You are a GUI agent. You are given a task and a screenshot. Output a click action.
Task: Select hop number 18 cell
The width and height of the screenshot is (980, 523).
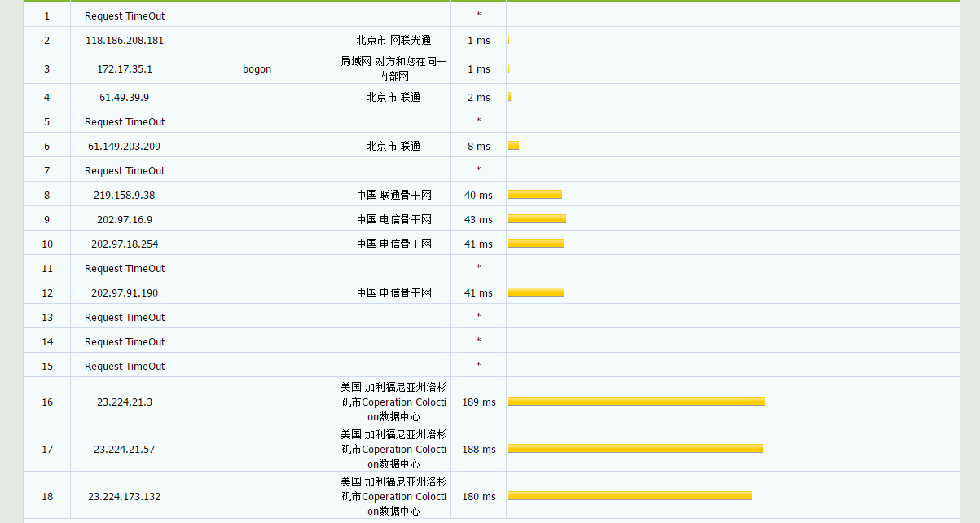tap(47, 496)
